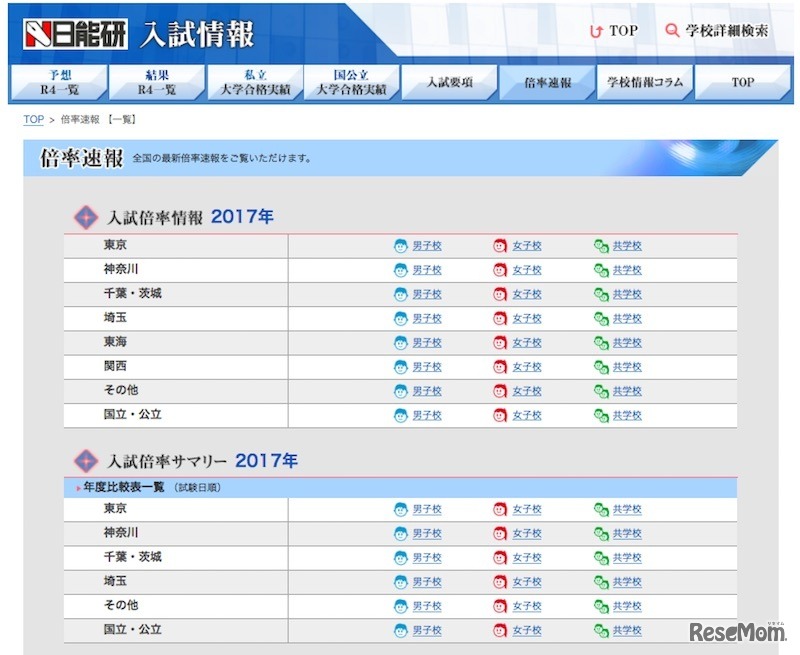Open 共学校 listings for 関西
The image size is (800, 655).
tap(624, 366)
